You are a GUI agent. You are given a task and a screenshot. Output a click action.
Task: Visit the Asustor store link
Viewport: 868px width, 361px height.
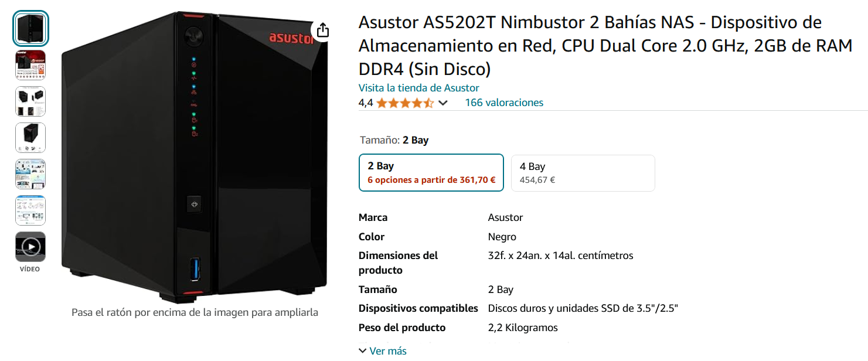(x=418, y=88)
